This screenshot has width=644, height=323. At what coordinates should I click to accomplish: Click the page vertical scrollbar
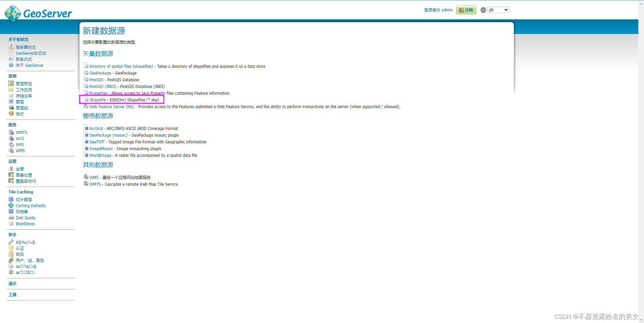click(x=641, y=161)
